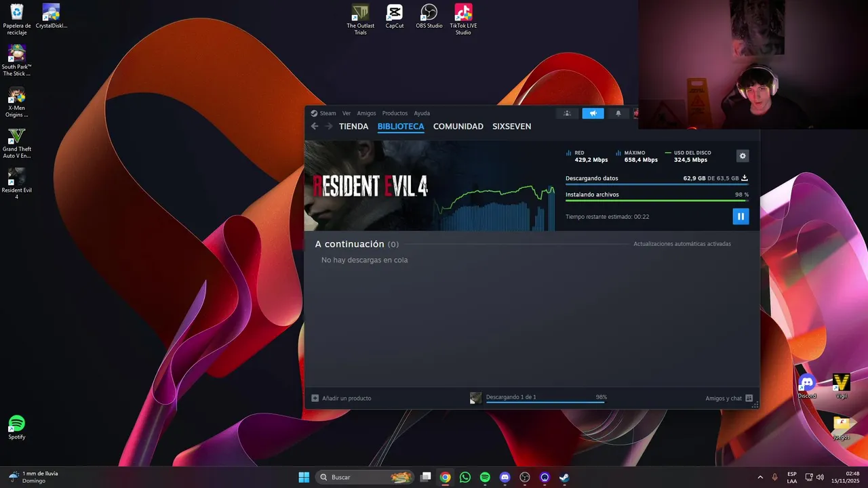
Task: Select X-Men Origins desktop shortcut
Action: coord(17,102)
